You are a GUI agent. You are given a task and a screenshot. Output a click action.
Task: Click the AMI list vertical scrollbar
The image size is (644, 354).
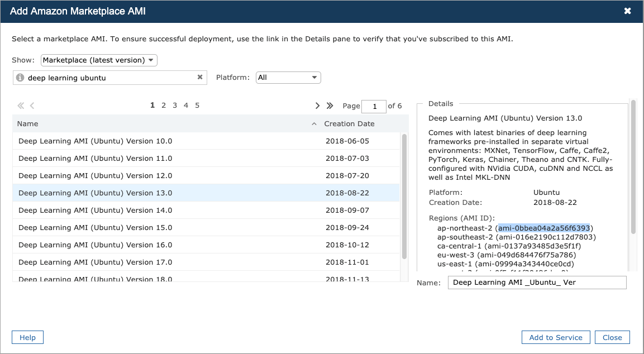tap(404, 197)
